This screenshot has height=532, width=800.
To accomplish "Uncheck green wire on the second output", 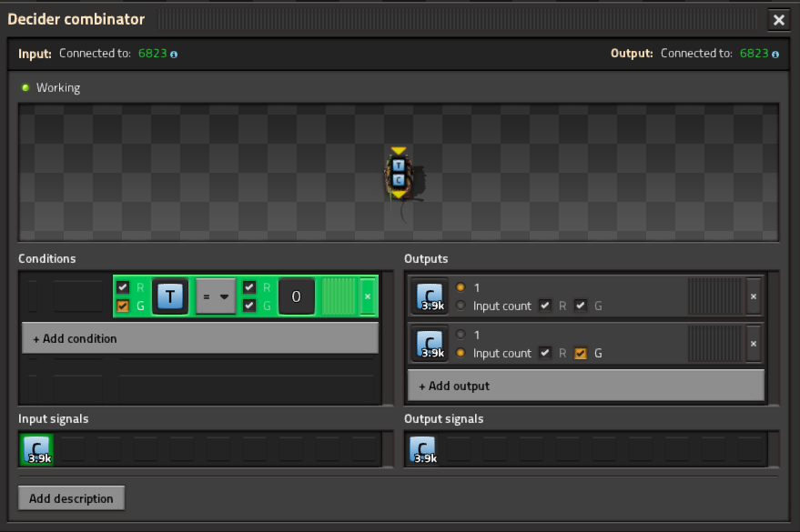I will 581,354.
